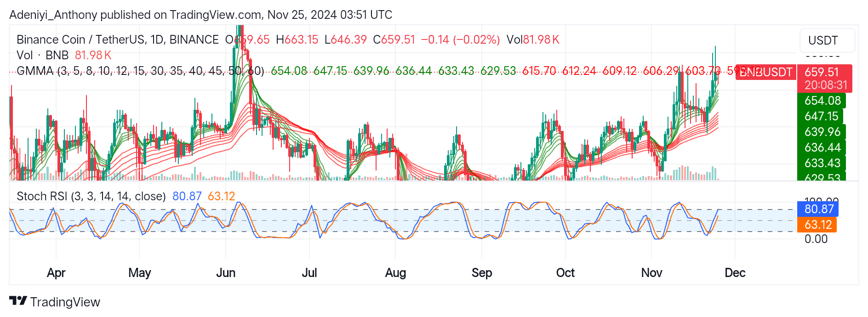Open the USDT currency selector
This screenshot has width=868, height=317.
(x=828, y=40)
